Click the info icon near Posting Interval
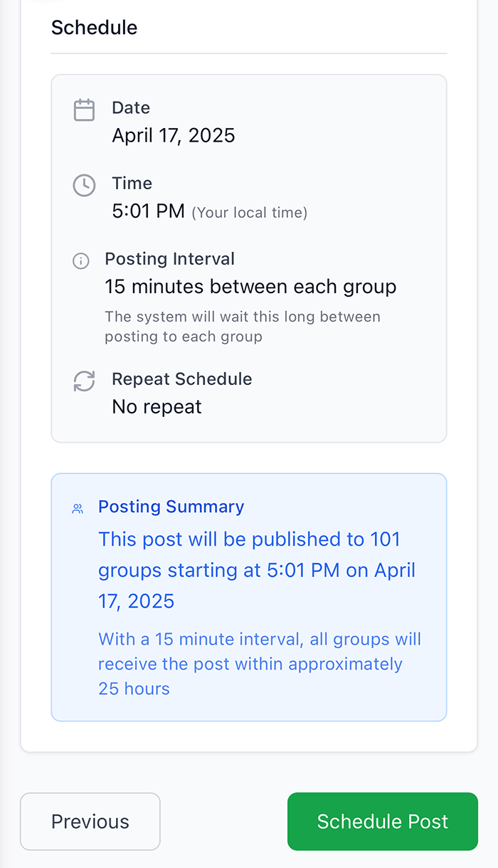Viewport: 498px width, 868px height. [x=80, y=260]
